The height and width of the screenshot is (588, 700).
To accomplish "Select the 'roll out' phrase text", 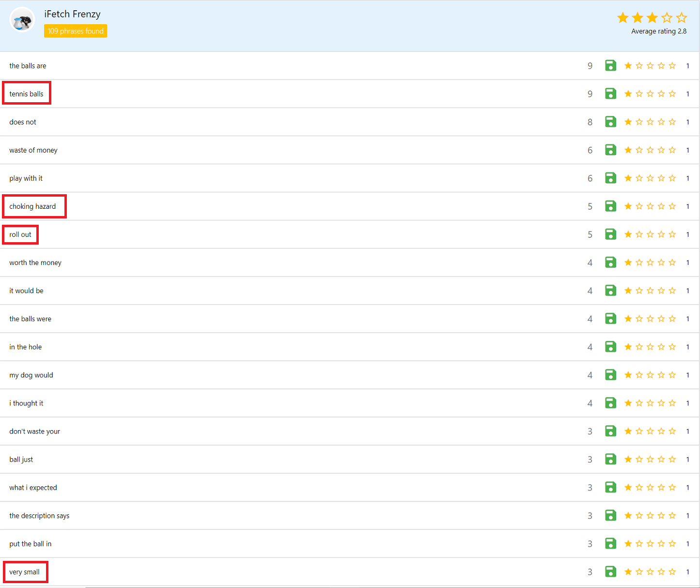I will pos(20,234).
